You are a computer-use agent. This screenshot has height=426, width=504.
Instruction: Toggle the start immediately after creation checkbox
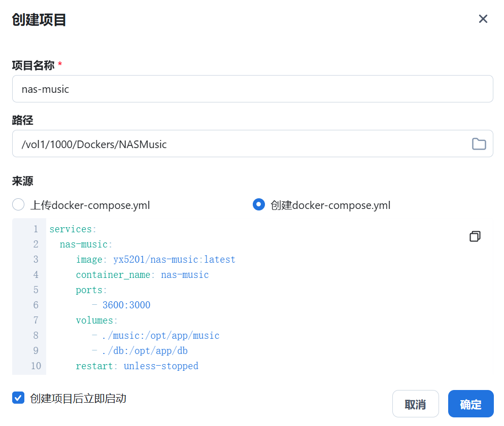(x=18, y=398)
